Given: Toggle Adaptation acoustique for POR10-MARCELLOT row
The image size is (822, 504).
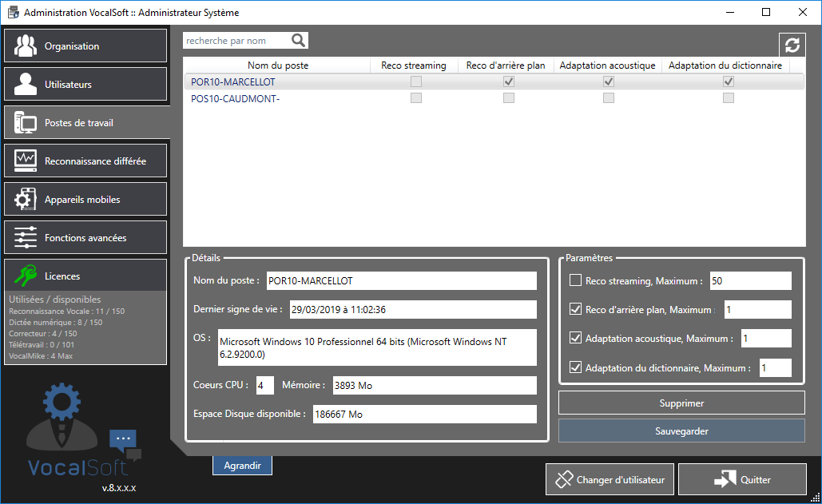Looking at the screenshot, I should point(609,81).
